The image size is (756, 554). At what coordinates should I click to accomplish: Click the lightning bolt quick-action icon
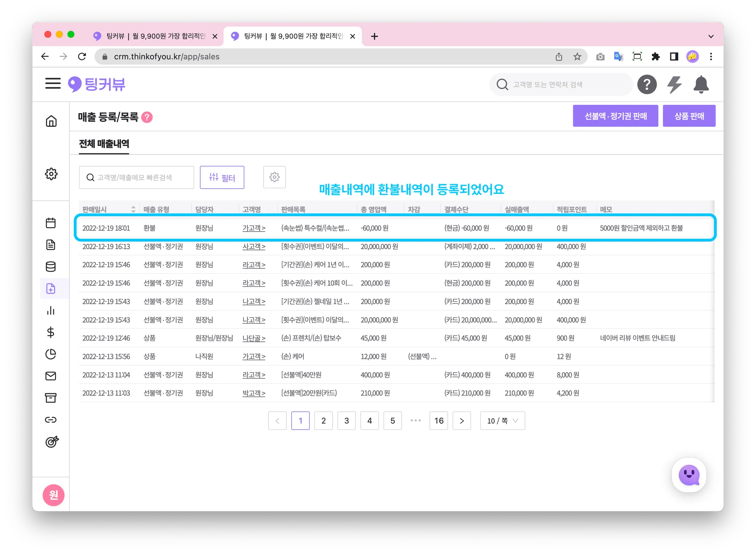(x=674, y=84)
